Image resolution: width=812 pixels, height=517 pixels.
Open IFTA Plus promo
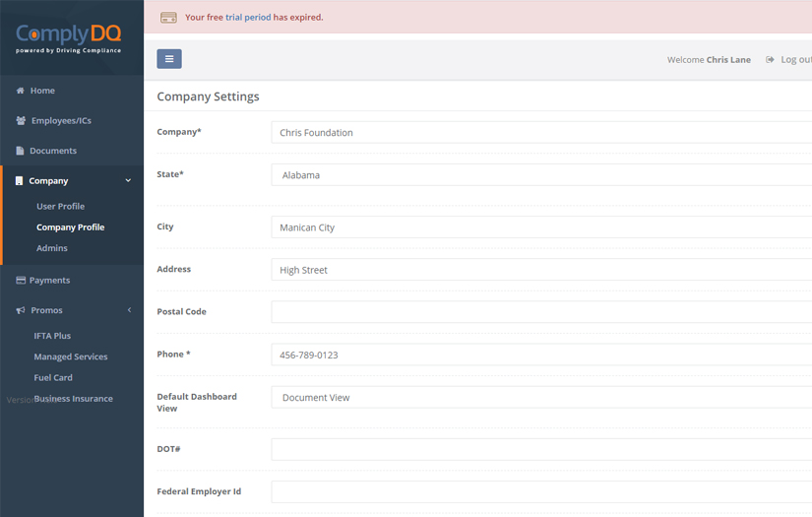point(52,336)
